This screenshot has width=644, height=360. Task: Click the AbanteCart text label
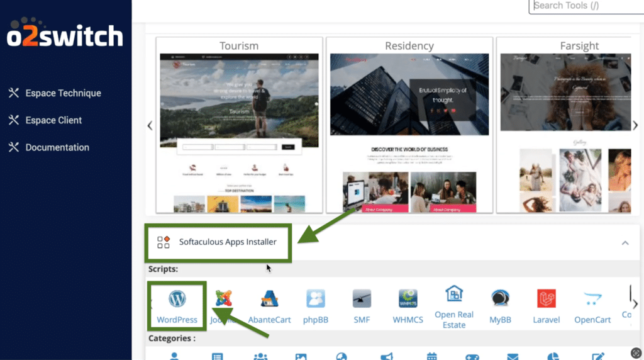click(x=269, y=319)
